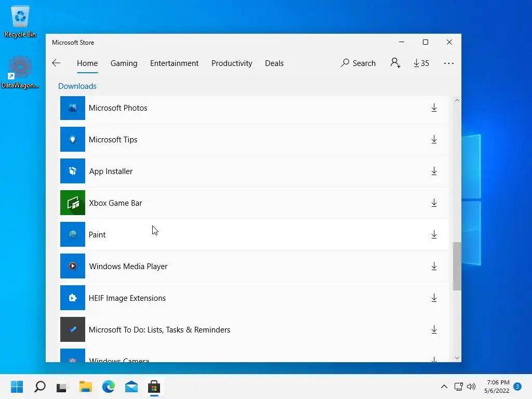Open the downloads queue showing 35
The width and height of the screenshot is (532, 399).
tap(421, 63)
